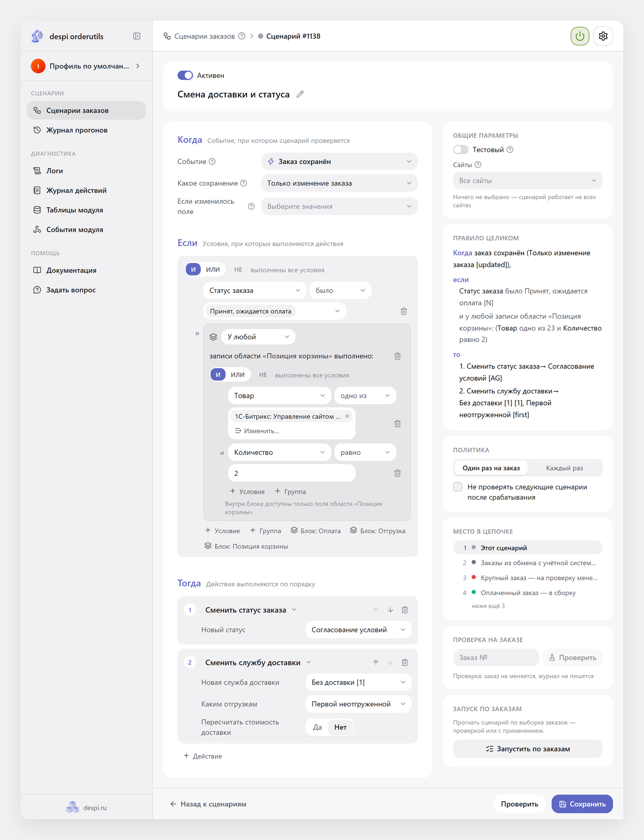Open settings gear in header
Screen dimensions: 644x840
click(x=603, y=36)
